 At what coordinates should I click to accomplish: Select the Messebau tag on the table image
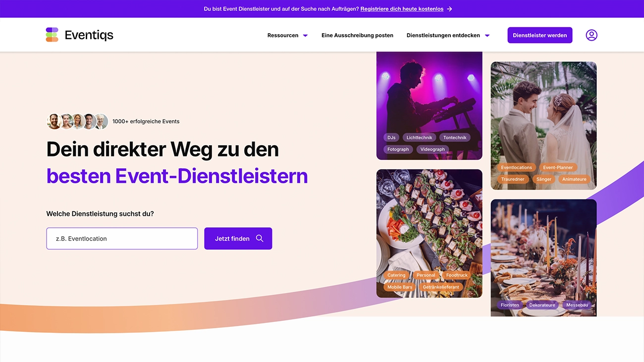[577, 305]
